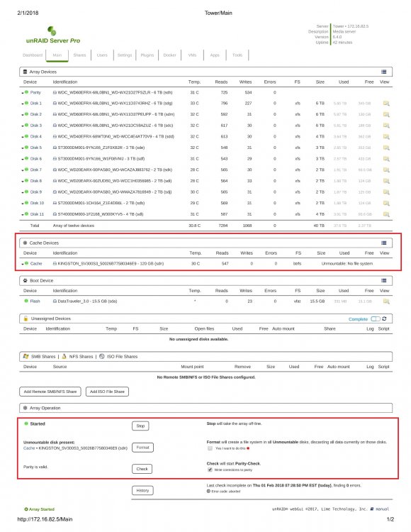
Task: Open the Plugins tab
Action: click(x=147, y=55)
